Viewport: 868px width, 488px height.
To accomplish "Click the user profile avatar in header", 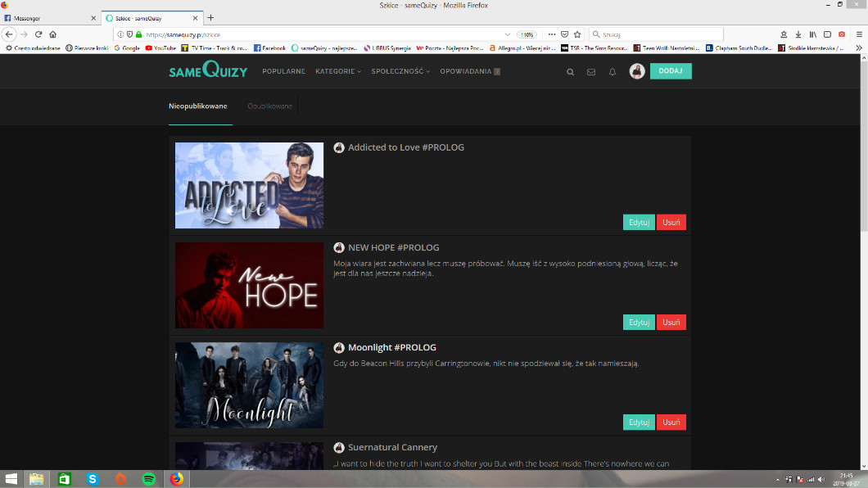I will [x=637, y=72].
